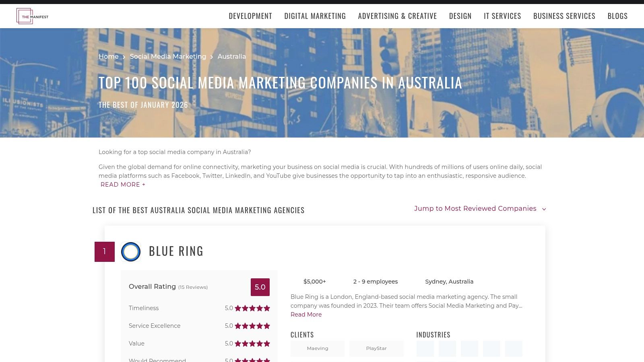Select the first Industries icon under Blue Ring

[x=425, y=348]
